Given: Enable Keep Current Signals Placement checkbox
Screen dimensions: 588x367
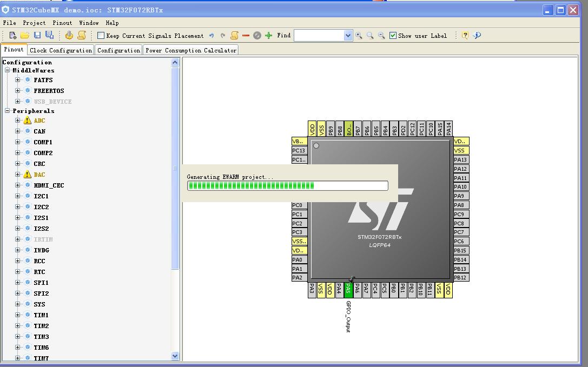Looking at the screenshot, I should pyautogui.click(x=101, y=36).
